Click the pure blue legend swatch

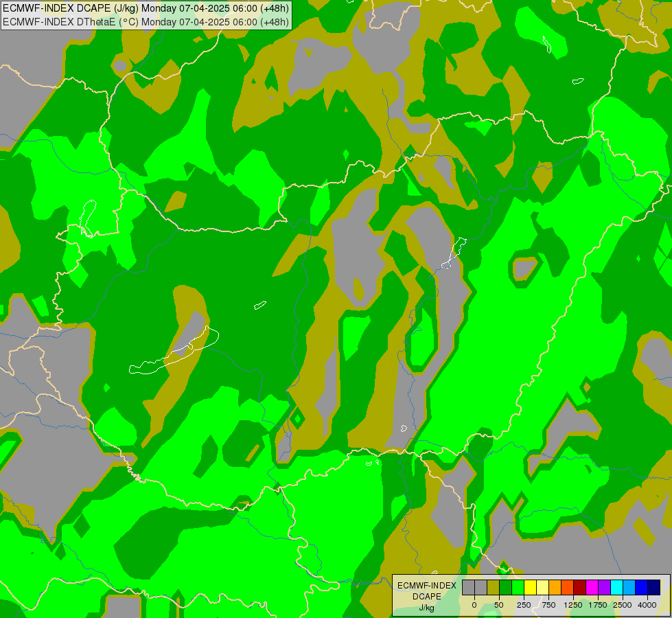[642, 588]
